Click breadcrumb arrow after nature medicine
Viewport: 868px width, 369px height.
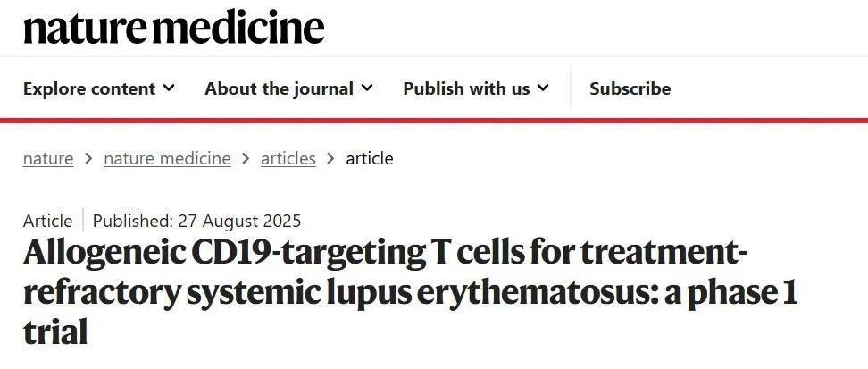(246, 159)
